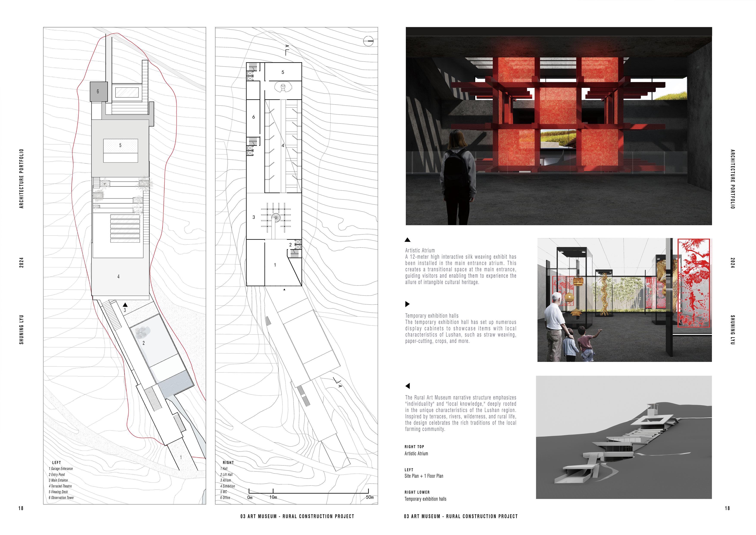Click the 'RIGHT LOWER' caption heading
Viewport: 756px width, 535px height.
coord(417,492)
